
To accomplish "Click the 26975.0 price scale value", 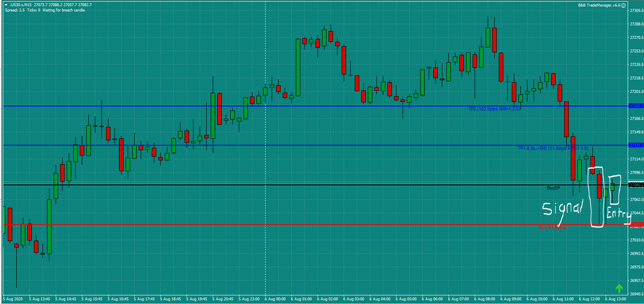I will coord(637,267).
